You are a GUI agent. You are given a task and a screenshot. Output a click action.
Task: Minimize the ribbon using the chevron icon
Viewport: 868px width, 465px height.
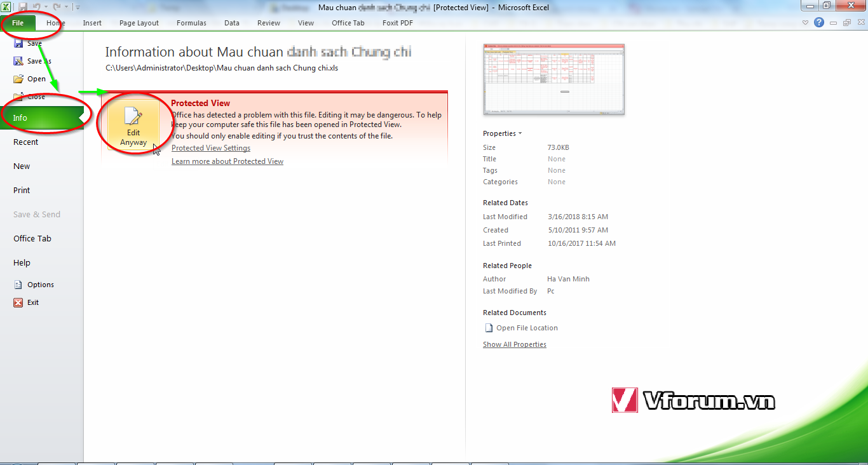(x=806, y=22)
